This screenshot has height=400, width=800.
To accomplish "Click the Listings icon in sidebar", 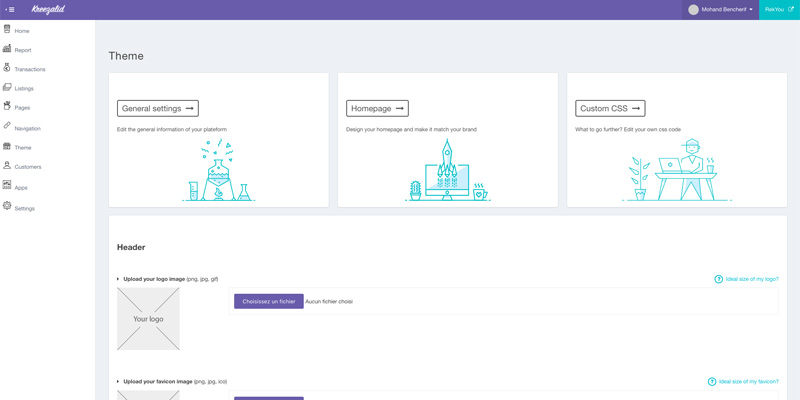I will [7, 87].
